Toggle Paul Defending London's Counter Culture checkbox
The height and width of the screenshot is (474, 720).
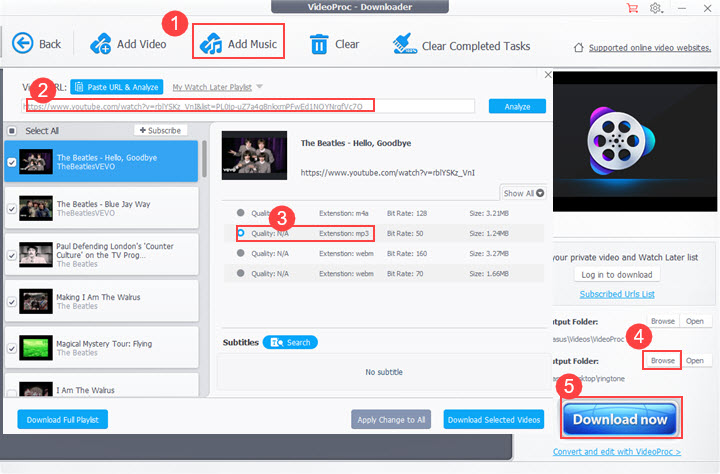12,255
